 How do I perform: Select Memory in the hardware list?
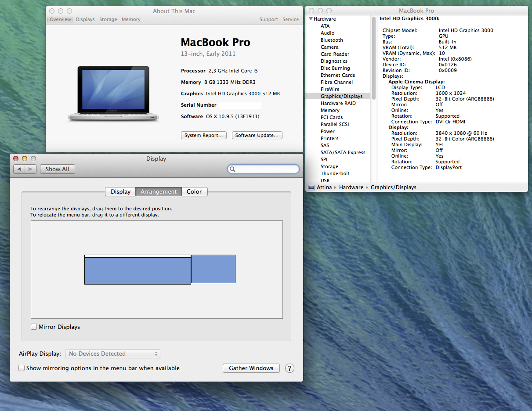330,110
